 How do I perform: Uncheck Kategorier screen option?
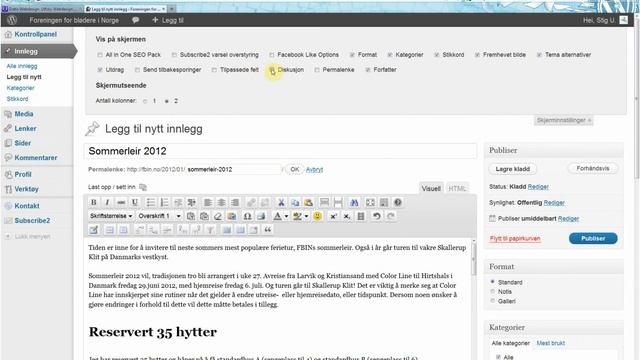(390, 55)
